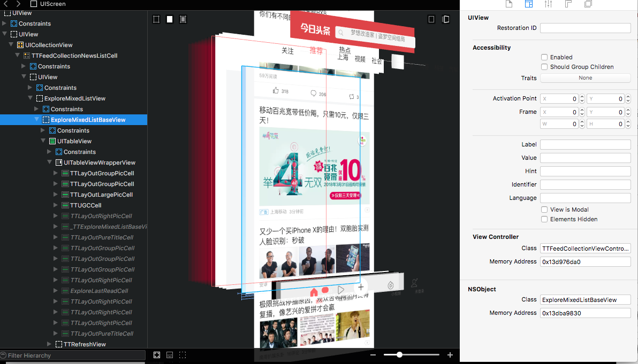Click the 热点 tab in the app preview
Viewport: 638px width, 364px height.
click(x=345, y=50)
